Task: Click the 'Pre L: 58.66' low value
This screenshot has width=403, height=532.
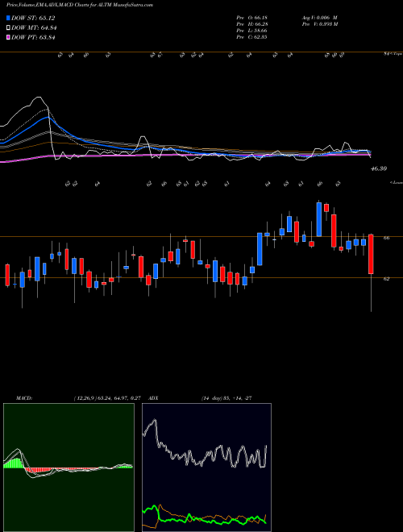Action: 251,31
